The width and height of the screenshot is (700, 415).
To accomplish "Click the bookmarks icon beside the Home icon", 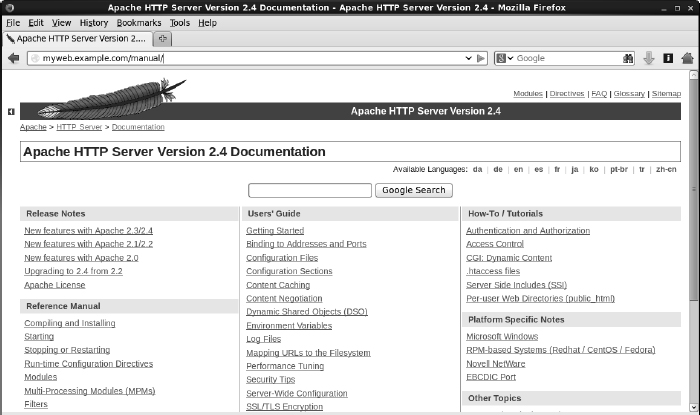I will pyautogui.click(x=668, y=58).
